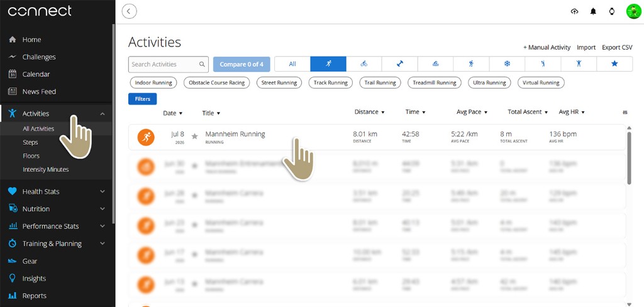Image resolution: width=644 pixels, height=307 pixels.
Task: Collapse the Activities sidebar section
Action: pyautogui.click(x=103, y=114)
